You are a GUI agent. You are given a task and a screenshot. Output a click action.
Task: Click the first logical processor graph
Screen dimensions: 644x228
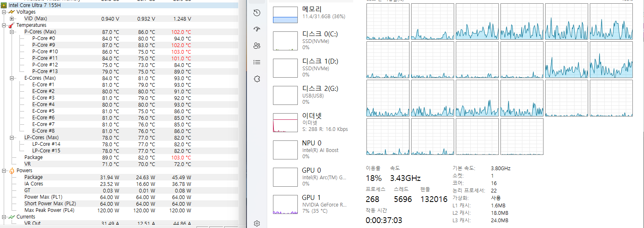[388, 21]
